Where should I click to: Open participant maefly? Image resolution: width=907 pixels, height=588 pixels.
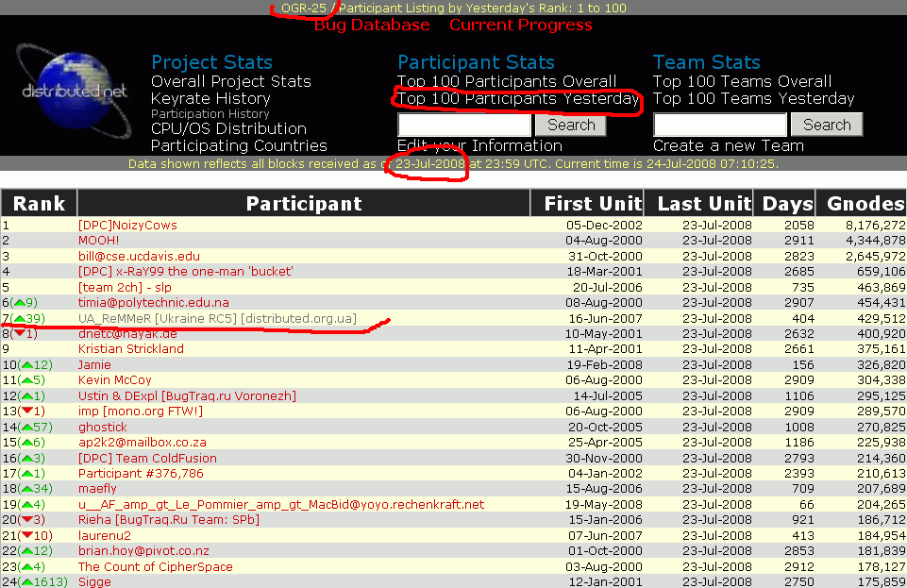(97, 489)
